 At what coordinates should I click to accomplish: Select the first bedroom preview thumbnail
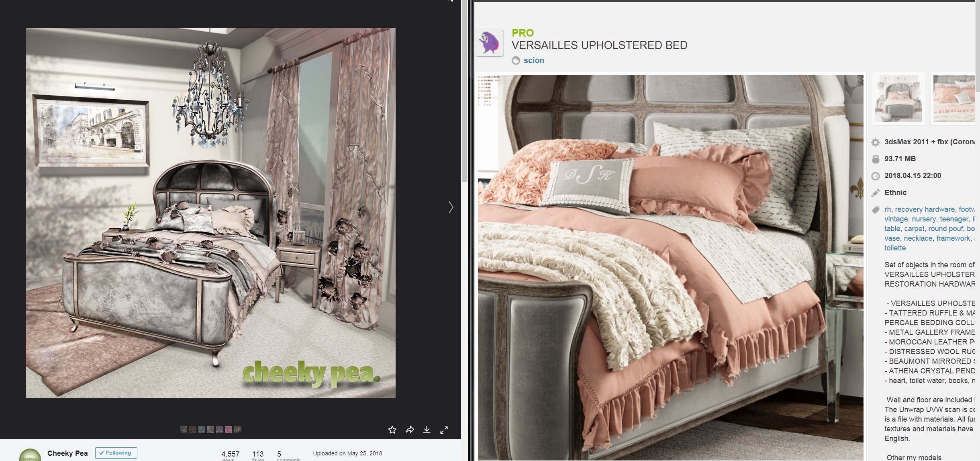click(x=898, y=98)
